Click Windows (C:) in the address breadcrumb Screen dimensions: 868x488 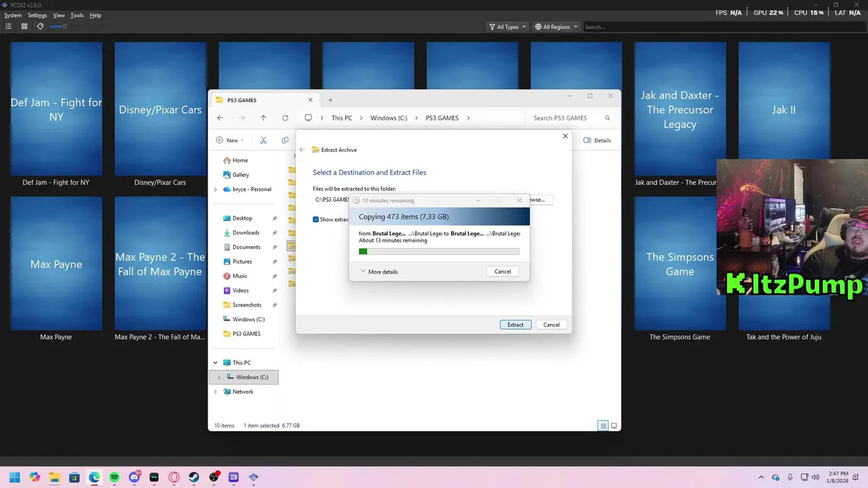[389, 118]
